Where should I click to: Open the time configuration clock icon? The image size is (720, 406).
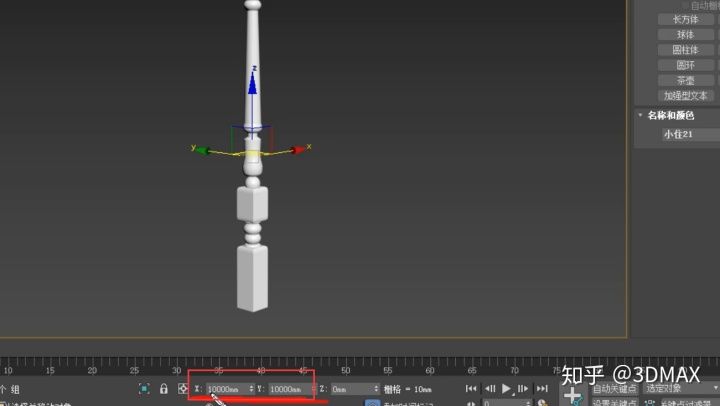(543, 403)
